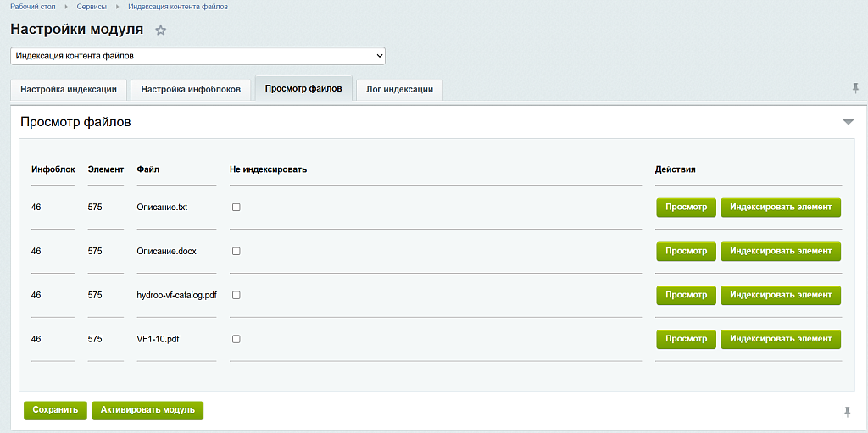This screenshot has width=868, height=433.
Task: Click the pin icon beside the tabs
Action: tap(855, 88)
